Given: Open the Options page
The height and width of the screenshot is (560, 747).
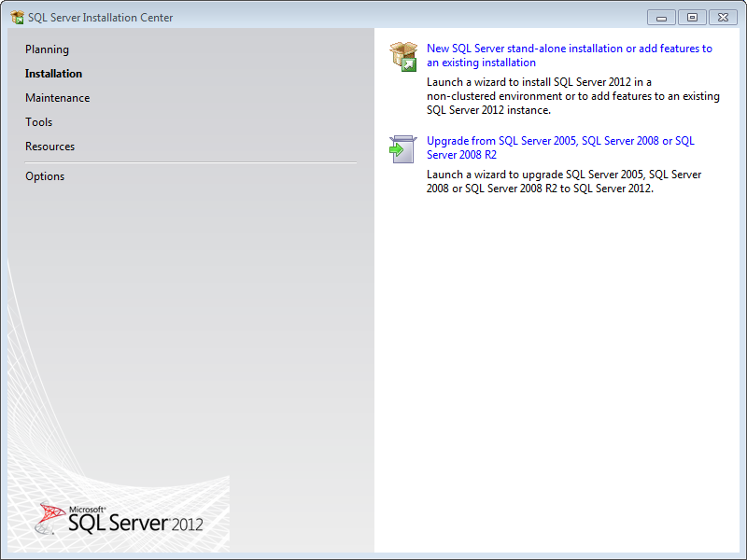Looking at the screenshot, I should coord(45,176).
